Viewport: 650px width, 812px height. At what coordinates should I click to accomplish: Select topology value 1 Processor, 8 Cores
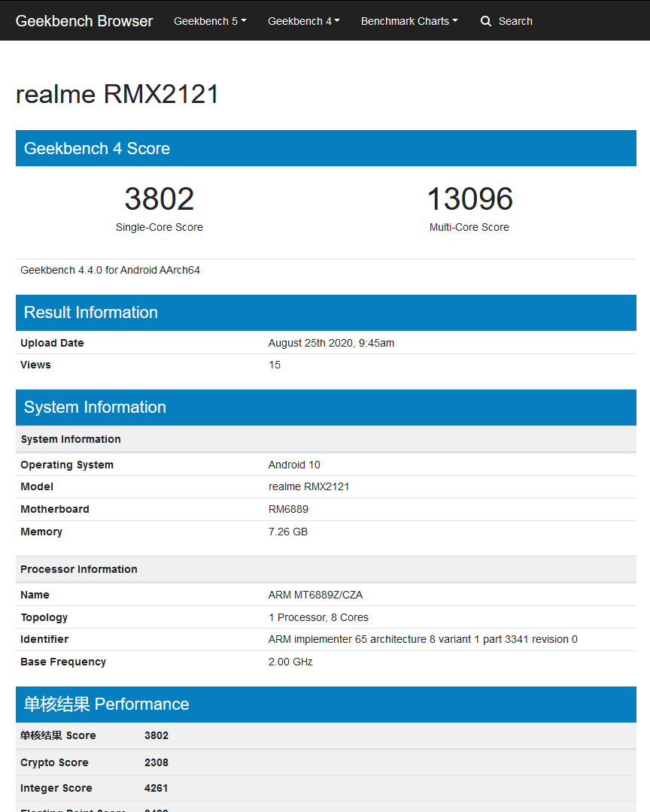click(x=318, y=617)
